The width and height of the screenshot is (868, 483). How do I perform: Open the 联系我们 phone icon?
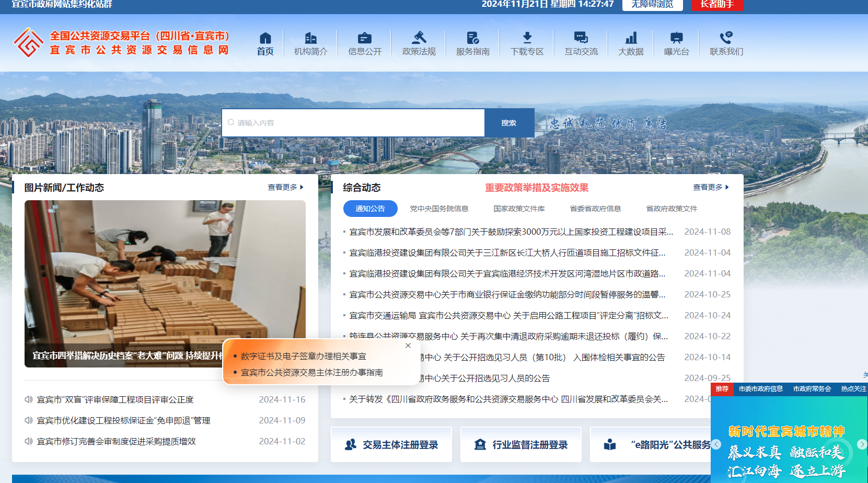[726, 43]
